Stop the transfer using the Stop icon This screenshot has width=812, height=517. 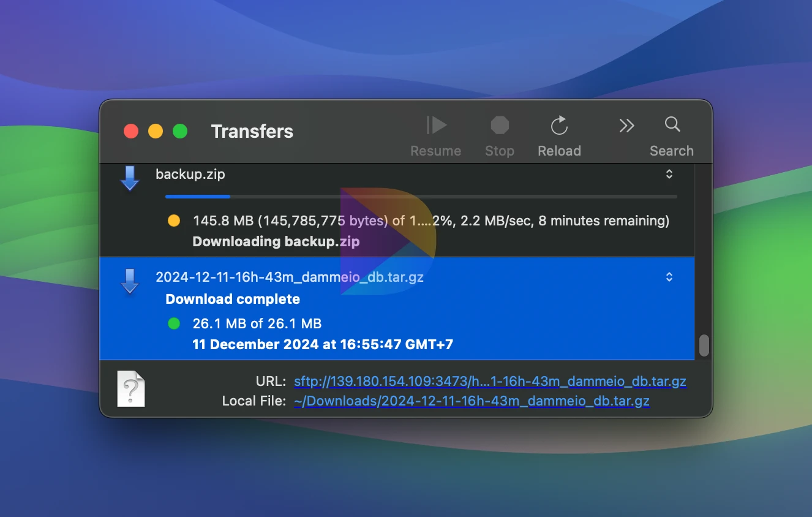click(500, 126)
